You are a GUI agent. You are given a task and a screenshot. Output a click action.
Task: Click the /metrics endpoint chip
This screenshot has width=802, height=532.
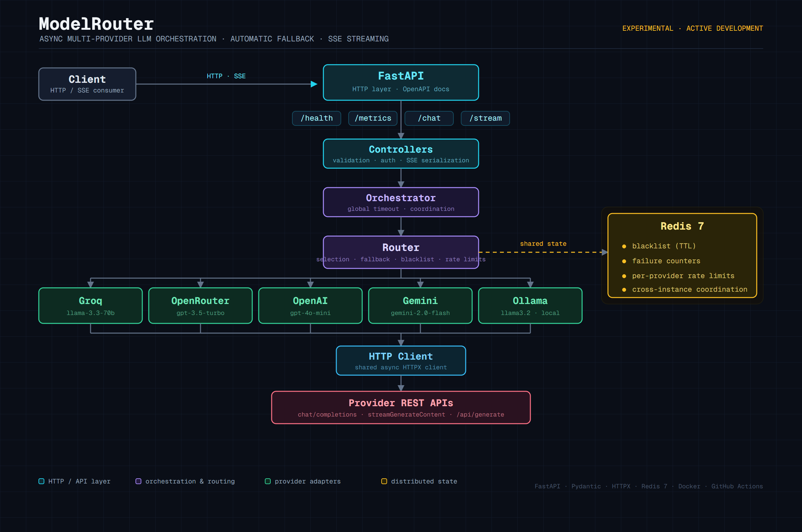tap(373, 118)
